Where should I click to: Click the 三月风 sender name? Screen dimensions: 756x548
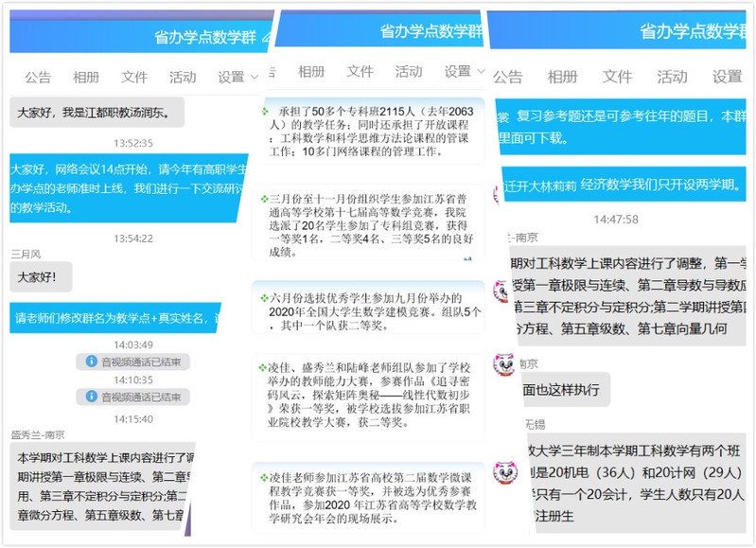coord(26,254)
